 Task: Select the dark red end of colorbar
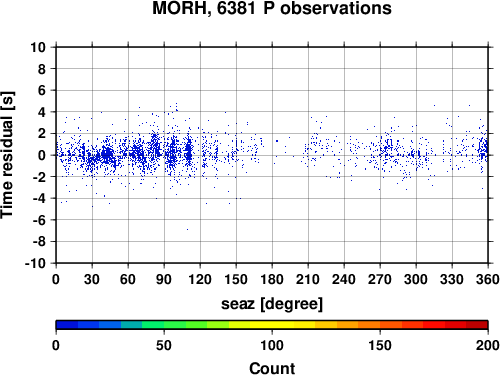pyautogui.click(x=477, y=325)
